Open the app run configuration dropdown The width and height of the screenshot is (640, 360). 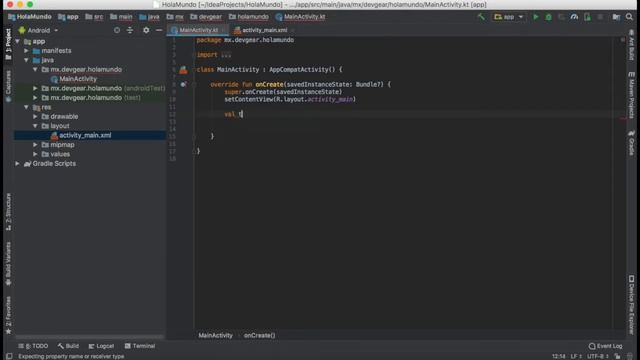click(508, 17)
